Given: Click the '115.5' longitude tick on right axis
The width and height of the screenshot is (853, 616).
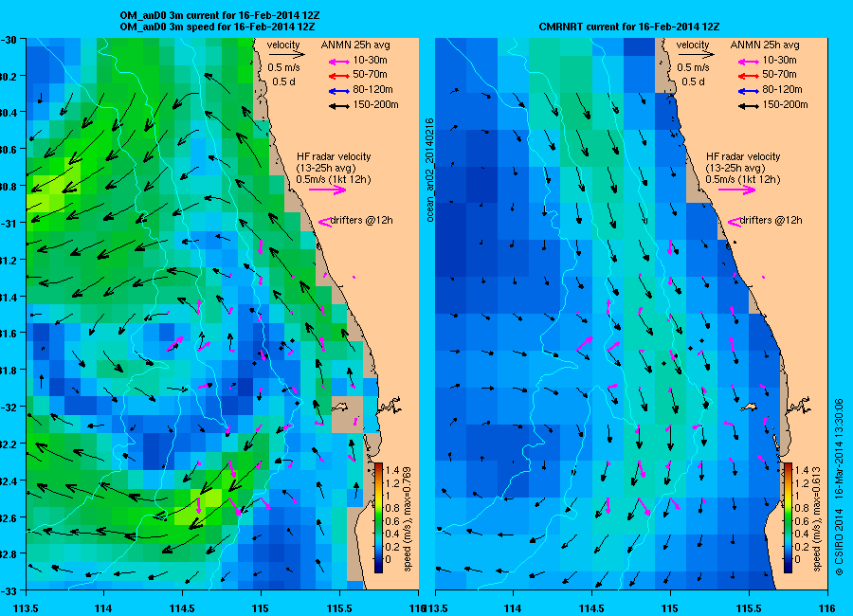Looking at the screenshot, I should [749, 608].
